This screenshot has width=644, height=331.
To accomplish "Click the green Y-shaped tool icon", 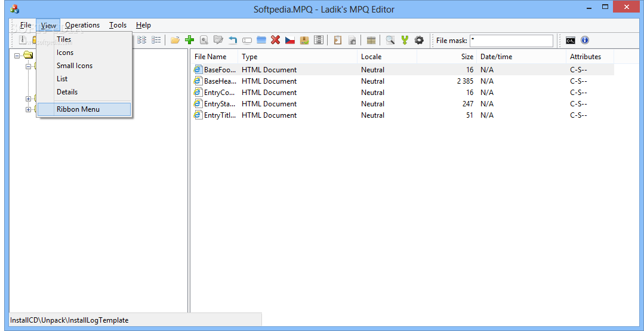I will (x=405, y=40).
